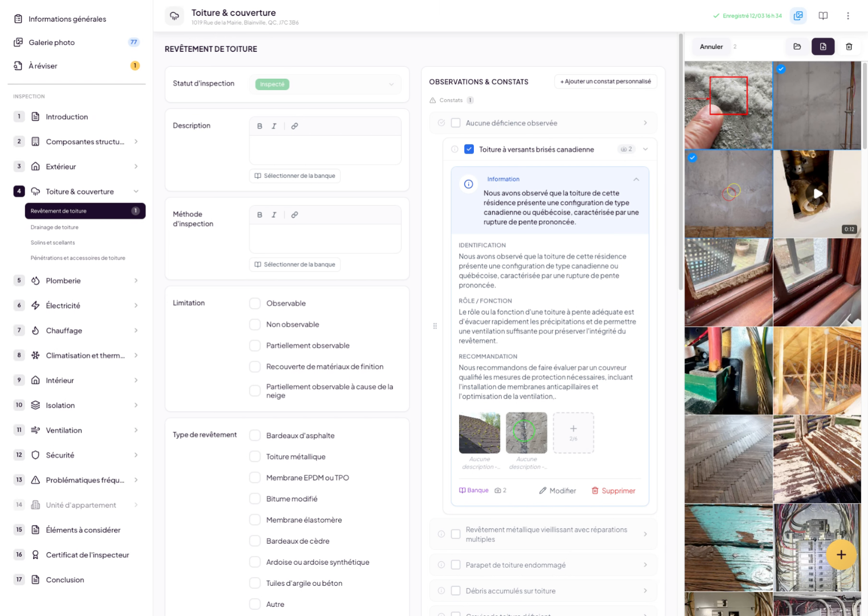
Task: Open the book icon in top header
Action: (823, 16)
